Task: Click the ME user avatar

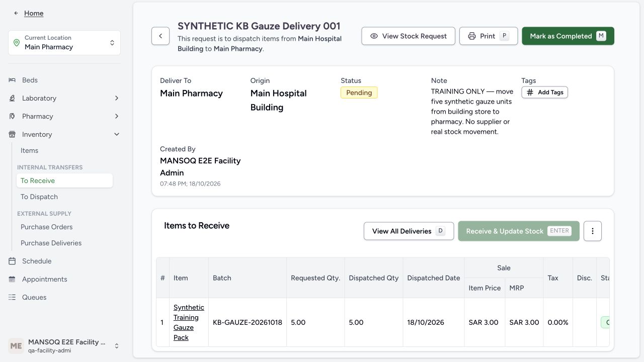Action: (x=16, y=346)
